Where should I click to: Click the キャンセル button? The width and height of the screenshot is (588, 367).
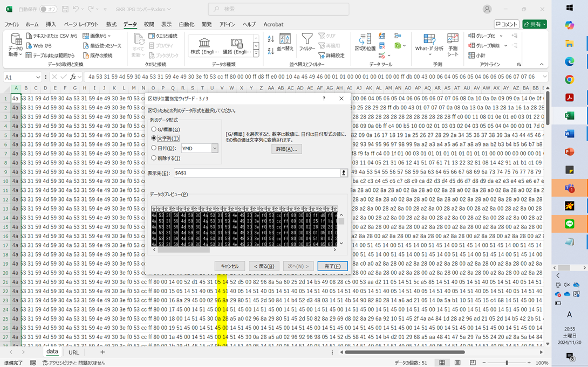229,266
